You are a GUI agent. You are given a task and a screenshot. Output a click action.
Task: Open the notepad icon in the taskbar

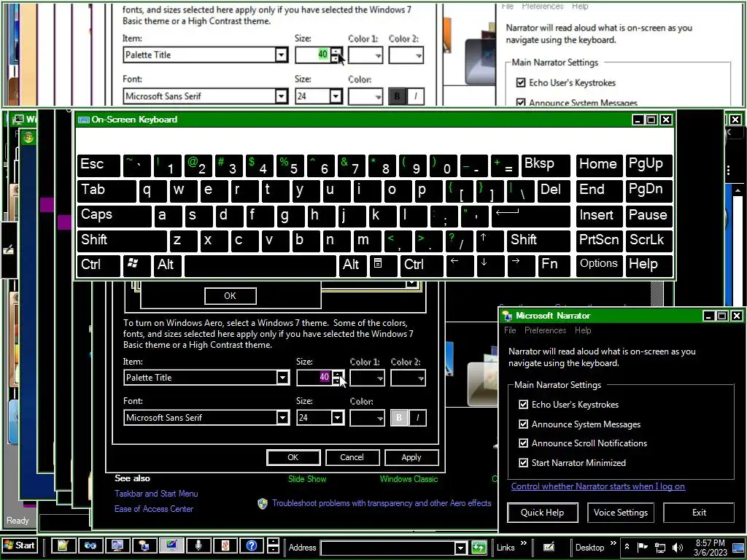[x=63, y=546]
